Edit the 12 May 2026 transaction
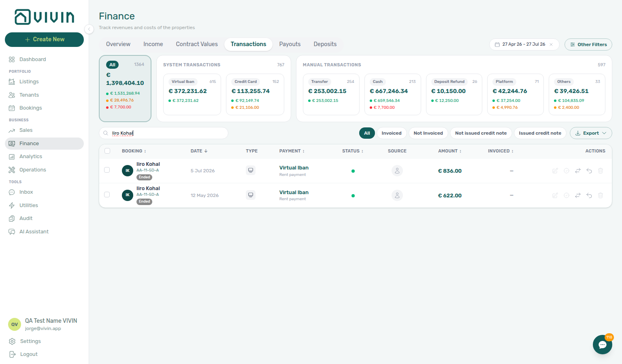The width and height of the screenshot is (622, 364). click(x=555, y=195)
